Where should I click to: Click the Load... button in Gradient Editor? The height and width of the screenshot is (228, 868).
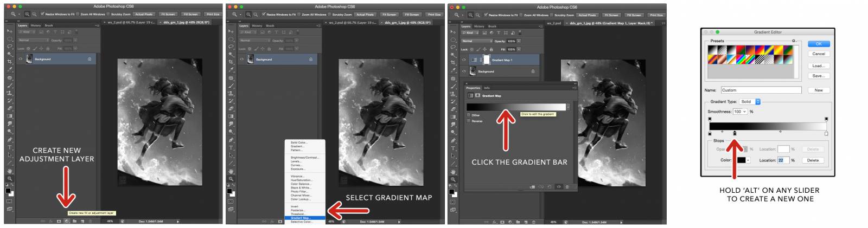coord(818,66)
